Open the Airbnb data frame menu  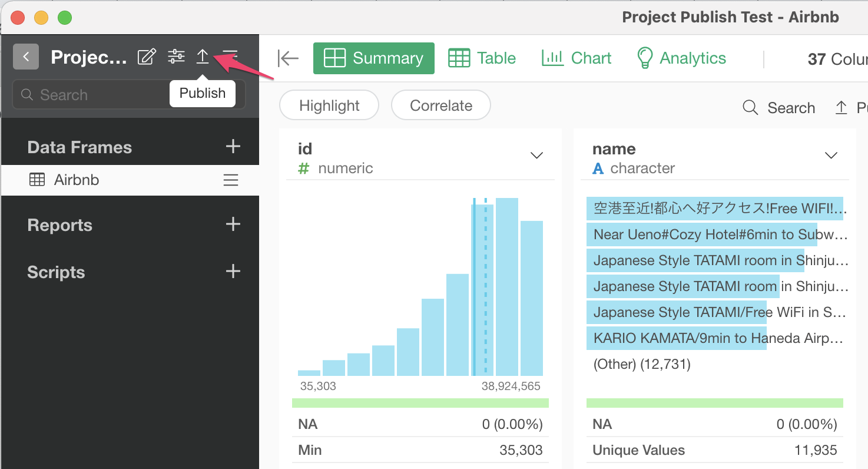(x=231, y=180)
